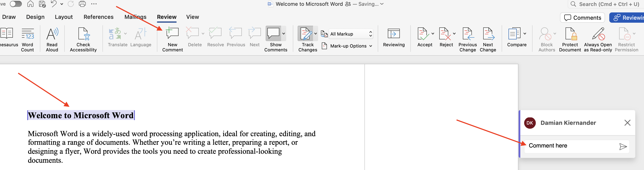Click the Translate icon
Screen dimensions: 644x170
[115, 34]
